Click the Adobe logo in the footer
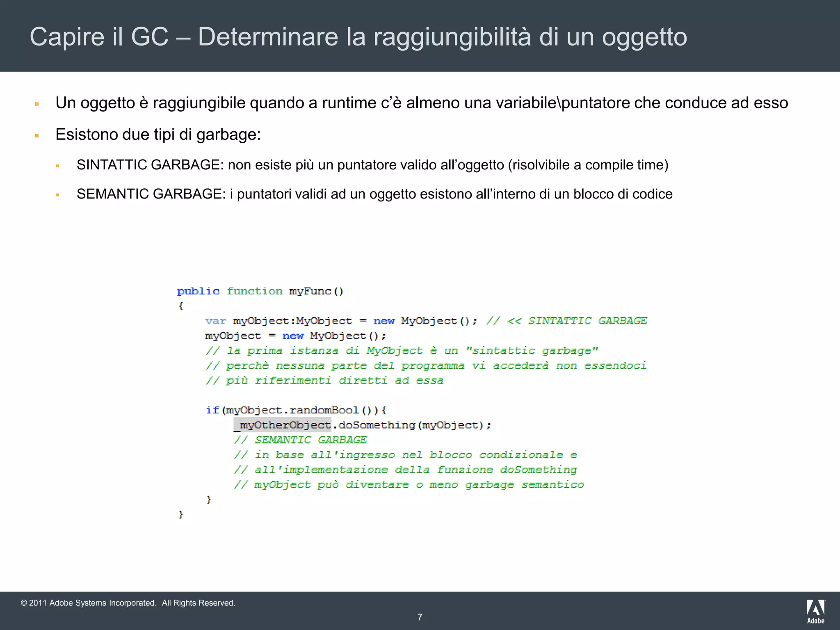The image size is (840, 630). pos(816,611)
